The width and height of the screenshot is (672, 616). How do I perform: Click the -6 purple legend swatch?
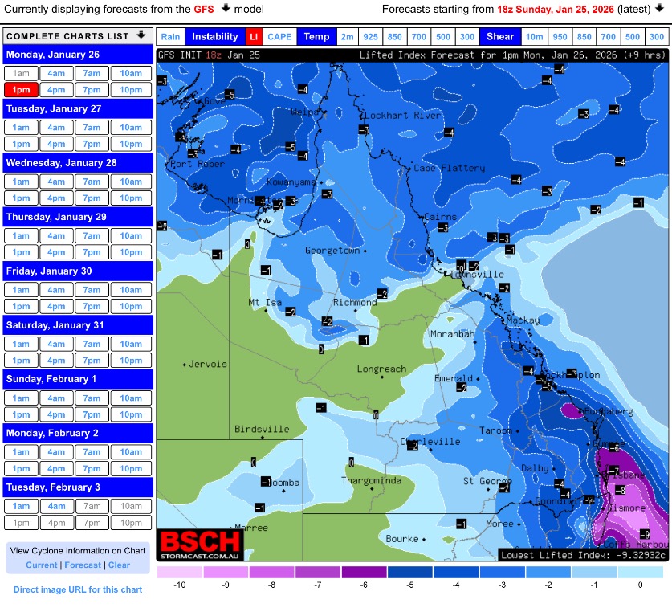[364, 573]
